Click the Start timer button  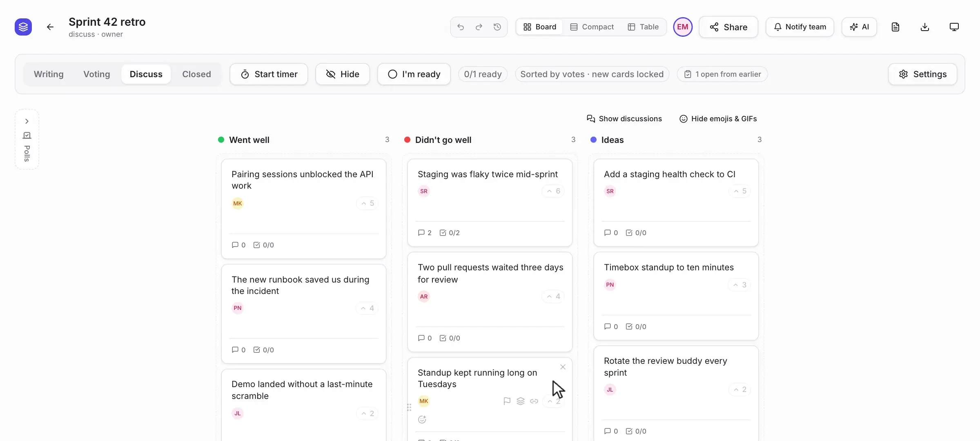(269, 74)
